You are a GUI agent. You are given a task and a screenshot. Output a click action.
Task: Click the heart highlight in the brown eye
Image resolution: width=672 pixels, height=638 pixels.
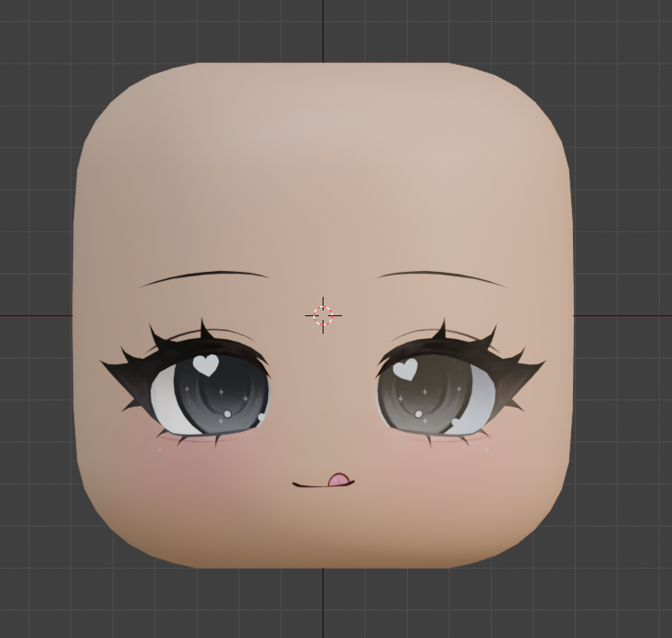[x=406, y=369]
